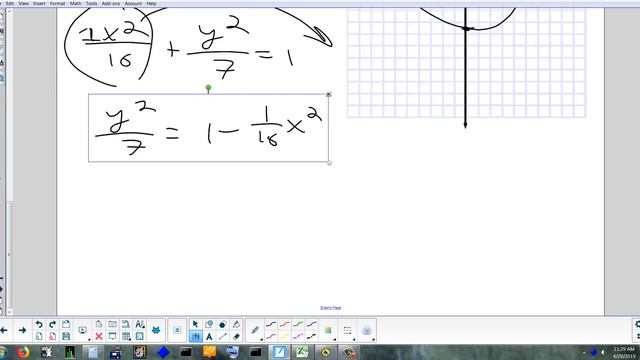Viewport: 640px width, 360px height.
Task: Open the Add-ons menu
Action: coord(111,3)
